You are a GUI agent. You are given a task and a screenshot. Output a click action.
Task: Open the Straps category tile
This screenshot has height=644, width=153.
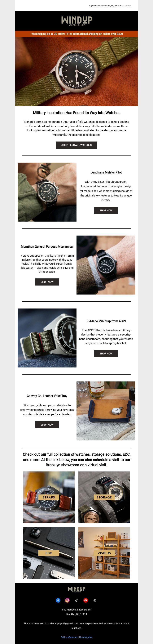49,497
